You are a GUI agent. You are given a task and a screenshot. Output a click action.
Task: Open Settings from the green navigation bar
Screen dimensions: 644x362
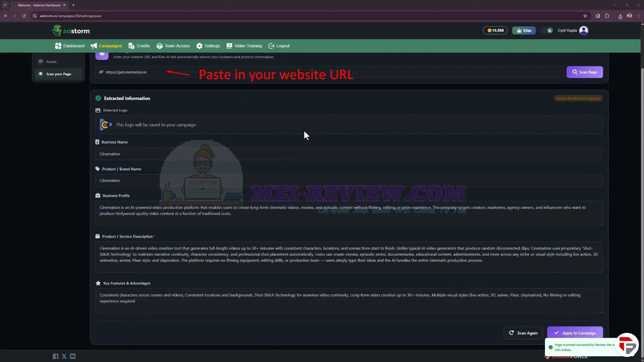click(x=208, y=46)
